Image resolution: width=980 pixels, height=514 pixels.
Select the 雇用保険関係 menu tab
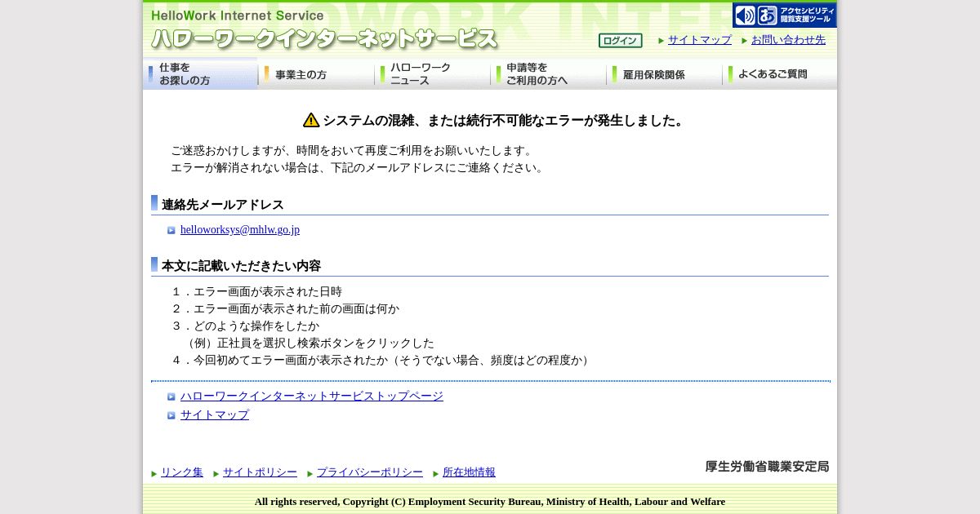point(665,74)
